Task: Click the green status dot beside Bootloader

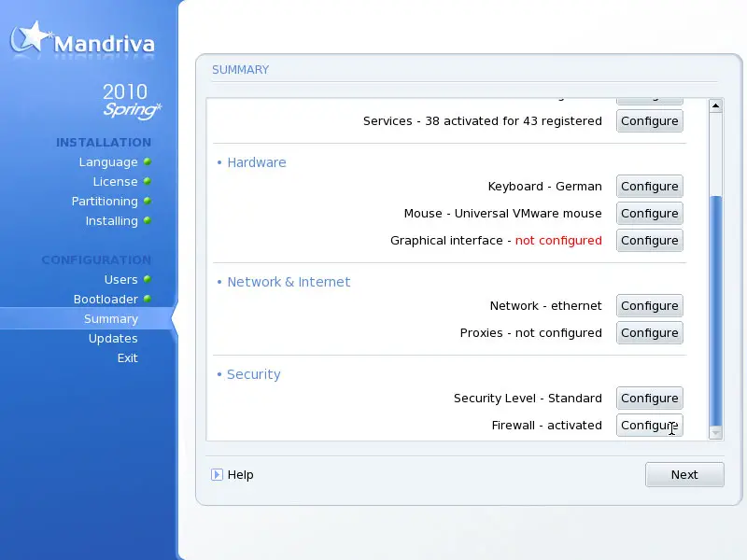Action: coord(148,299)
